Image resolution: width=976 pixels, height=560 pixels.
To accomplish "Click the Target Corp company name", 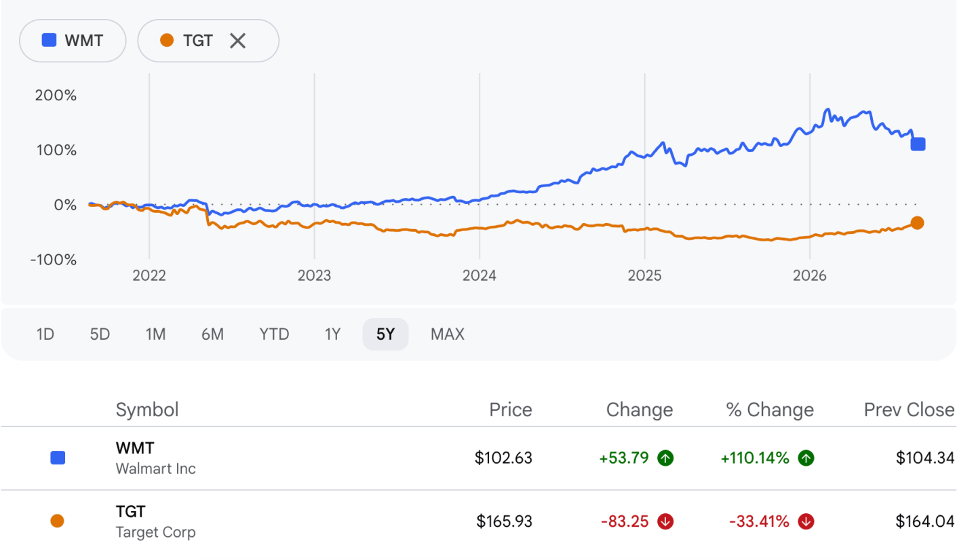I will [155, 532].
